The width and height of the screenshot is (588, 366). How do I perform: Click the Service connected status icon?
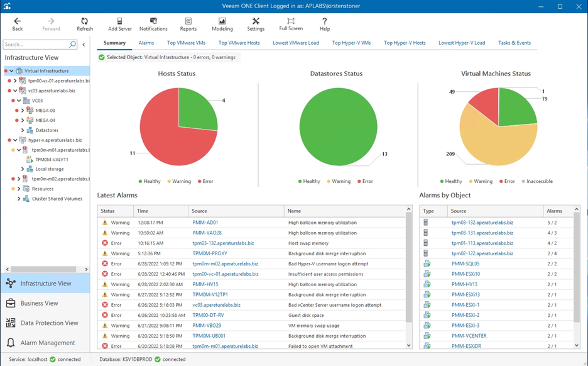[x=53, y=359]
